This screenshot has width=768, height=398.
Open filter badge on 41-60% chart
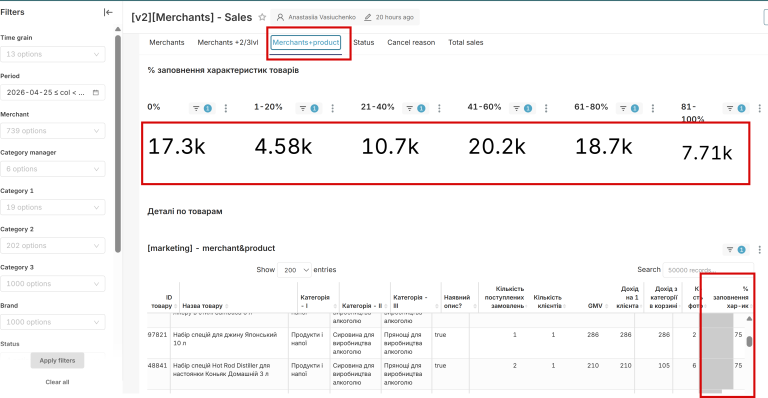click(522, 108)
